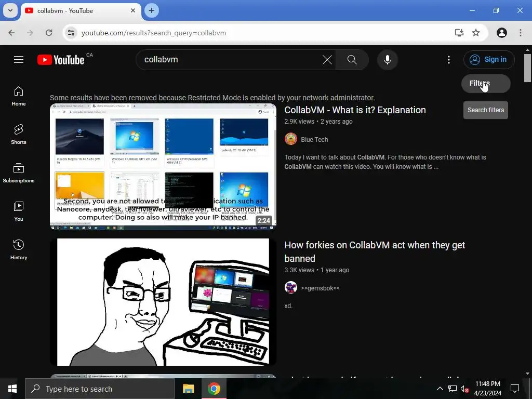Show hidden system tray icons
The width and height of the screenshot is (532, 399).
[x=440, y=389]
